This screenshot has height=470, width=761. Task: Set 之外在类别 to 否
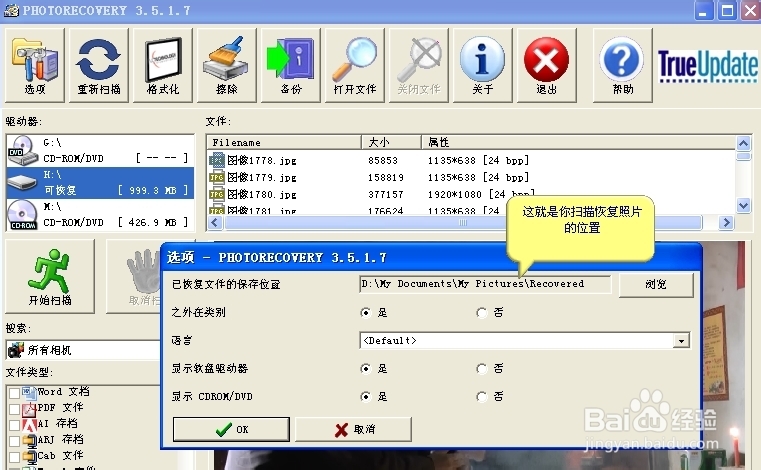pyautogui.click(x=481, y=312)
